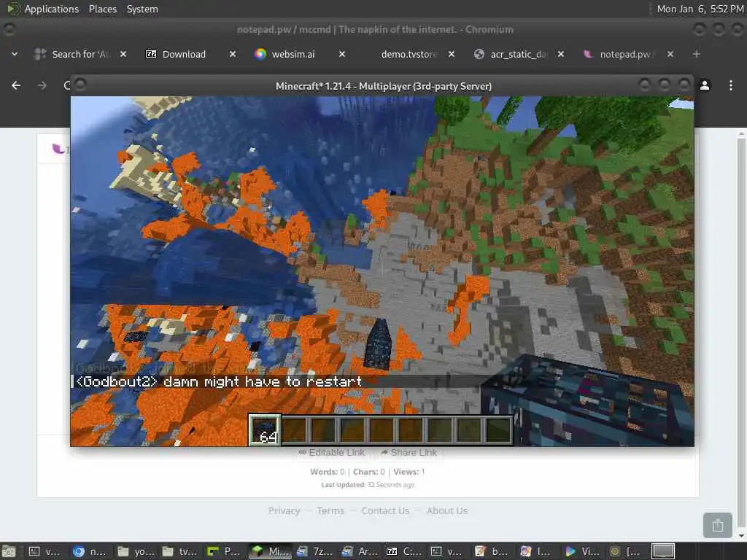
Task: Open the Contact Us link
Action: point(385,511)
